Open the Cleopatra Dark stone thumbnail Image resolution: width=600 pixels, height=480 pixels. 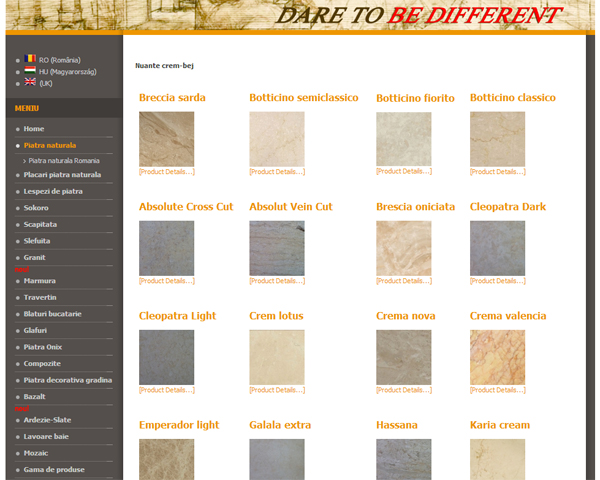click(497, 248)
